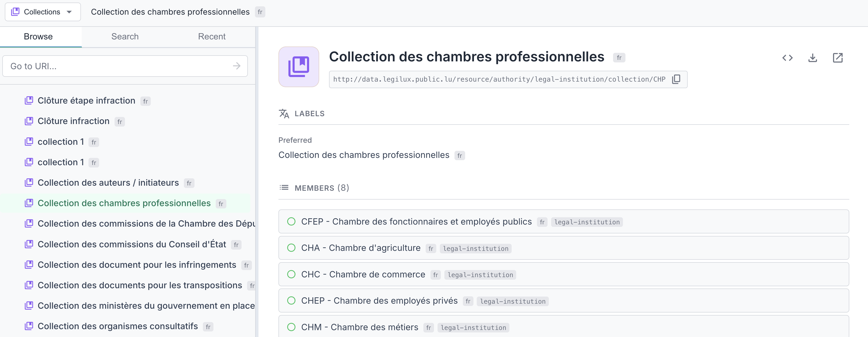Screen dimensions: 868x337
Task: Click the view source code icon
Action: 788,58
